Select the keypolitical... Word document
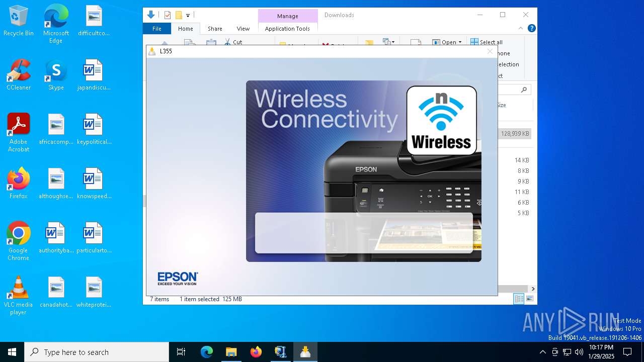 pos(94,130)
